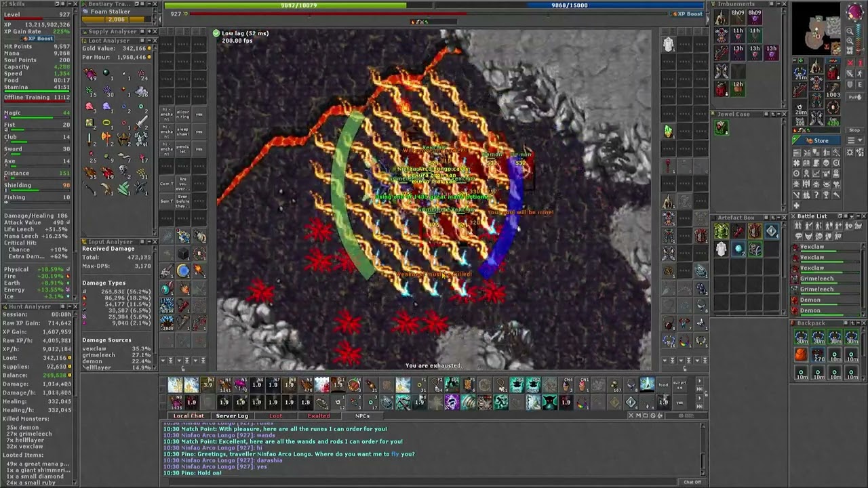The height and width of the screenshot is (488, 868).
Task: Toggle the shield defensive mode button
Action: coord(850,84)
